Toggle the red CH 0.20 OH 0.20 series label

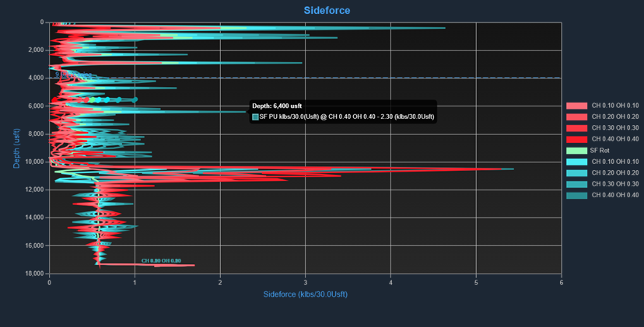tap(614, 117)
